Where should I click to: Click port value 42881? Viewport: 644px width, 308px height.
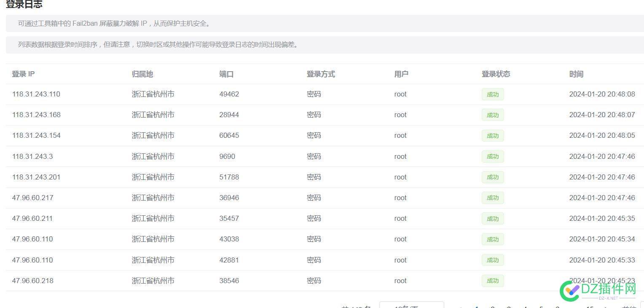(229, 260)
